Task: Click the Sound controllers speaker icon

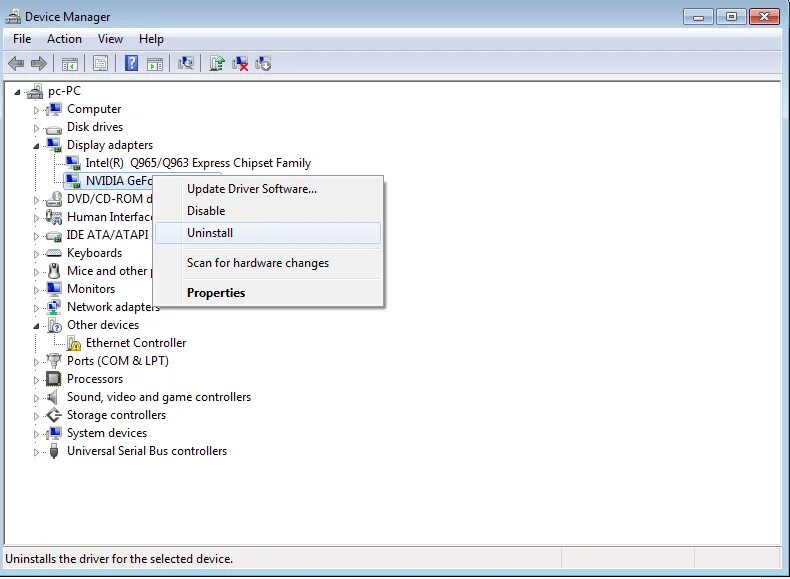Action: pos(52,397)
